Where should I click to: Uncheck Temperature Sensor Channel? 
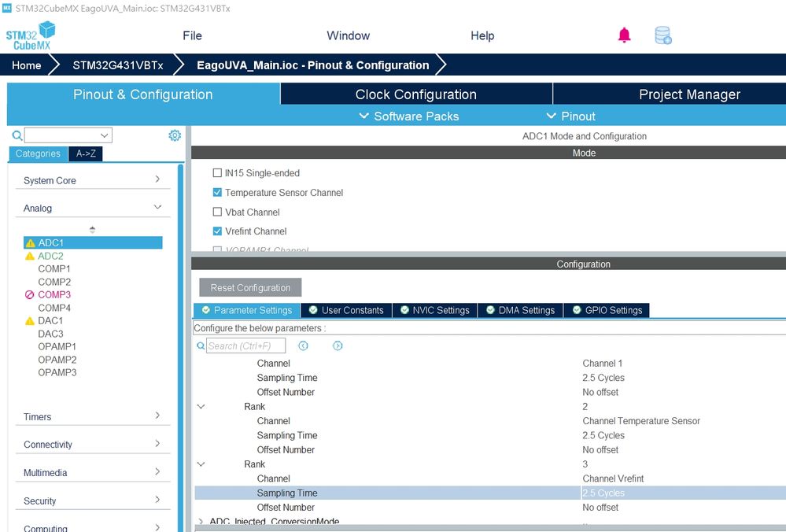coord(217,192)
